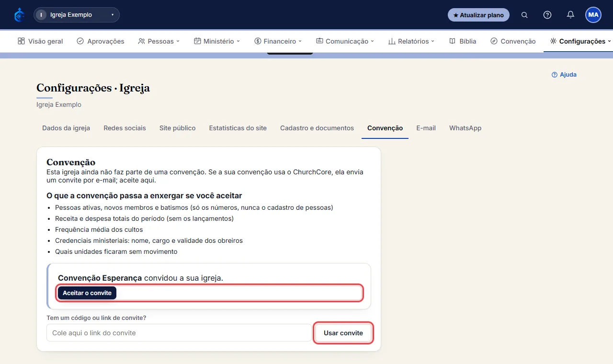The image size is (613, 364).
Task: Click the Convenção Esperança invitation text
Action: [x=140, y=278]
